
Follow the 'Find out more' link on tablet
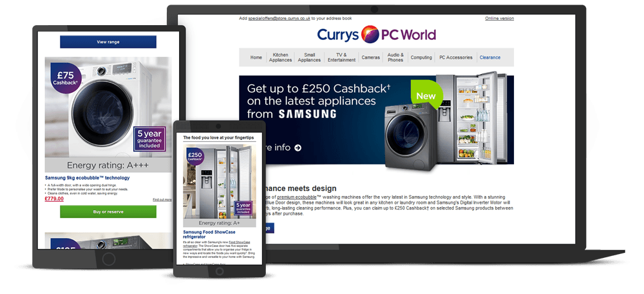[x=162, y=199]
